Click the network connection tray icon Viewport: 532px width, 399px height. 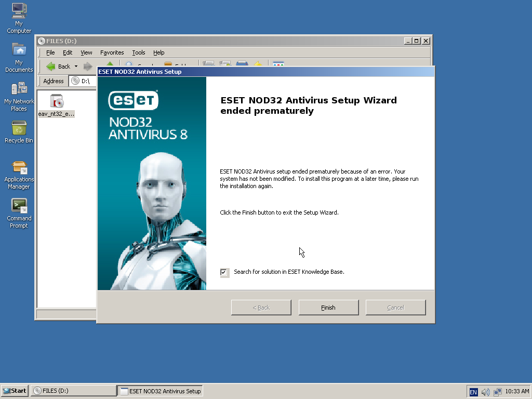[497, 392]
